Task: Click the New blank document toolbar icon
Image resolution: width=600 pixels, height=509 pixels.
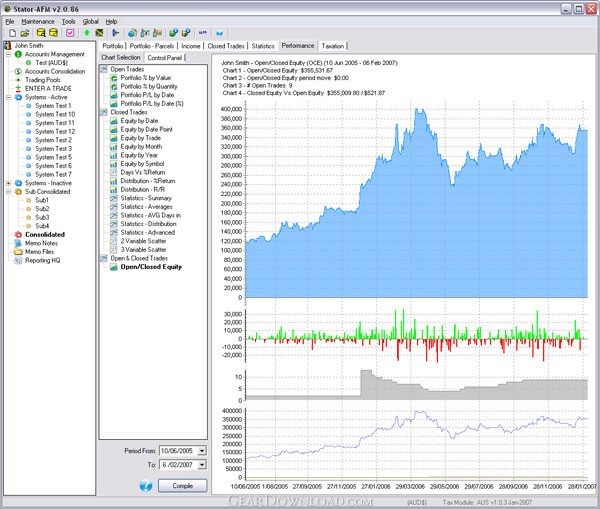Action: (x=12, y=33)
